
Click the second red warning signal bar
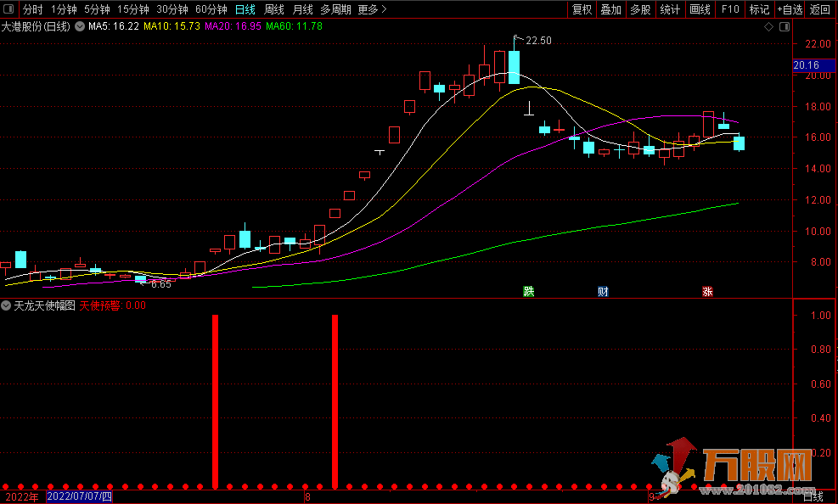pyautogui.click(x=335, y=401)
